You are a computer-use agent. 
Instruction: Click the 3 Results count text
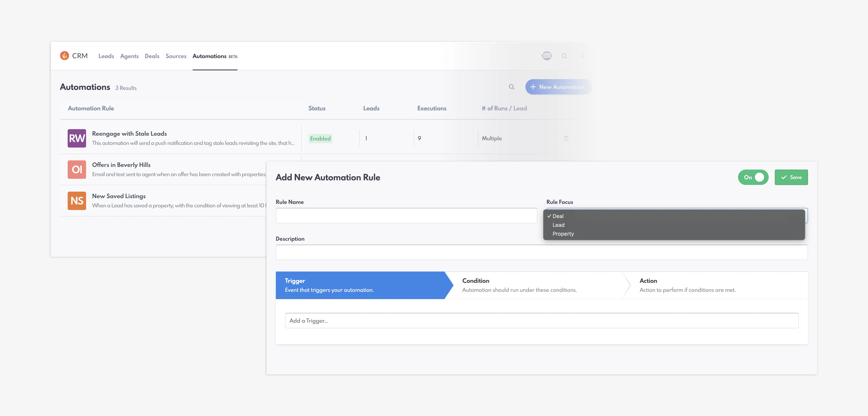coord(126,88)
